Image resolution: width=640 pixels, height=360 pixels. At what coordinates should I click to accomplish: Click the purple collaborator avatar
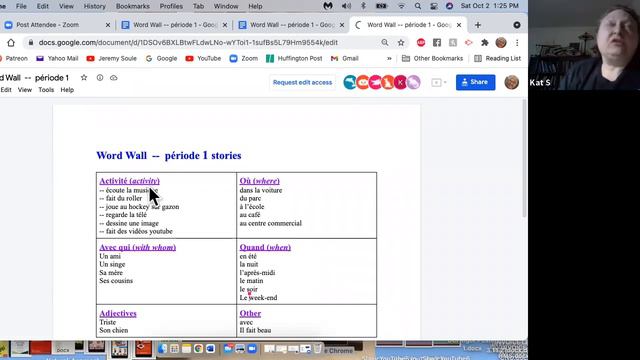coord(413,82)
